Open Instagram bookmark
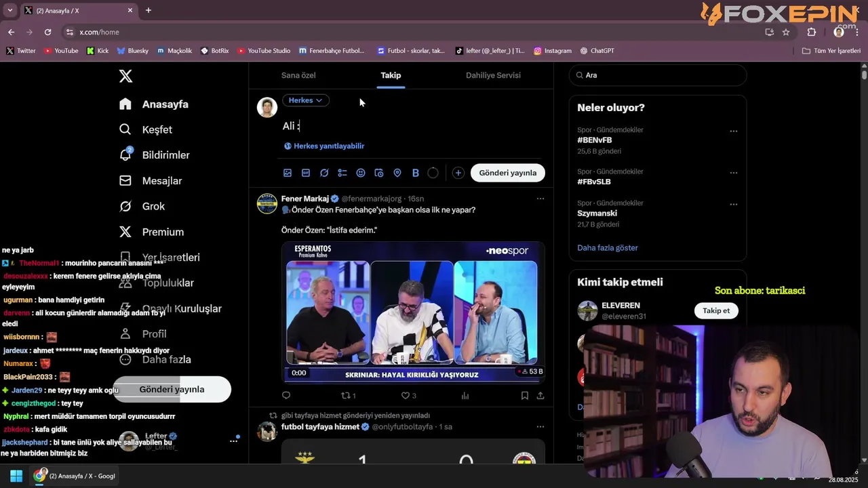Screen dimensions: 868x488 click(553, 51)
